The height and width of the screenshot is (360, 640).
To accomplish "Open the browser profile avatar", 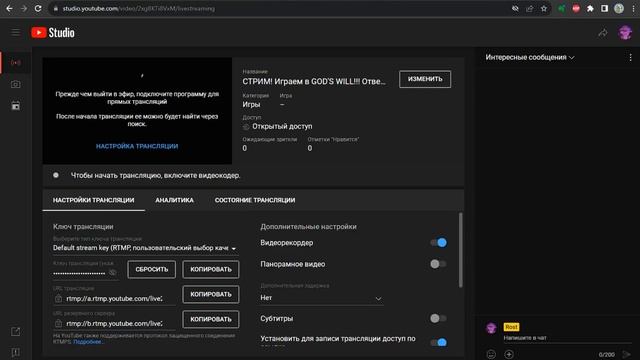I will pos(619,9).
